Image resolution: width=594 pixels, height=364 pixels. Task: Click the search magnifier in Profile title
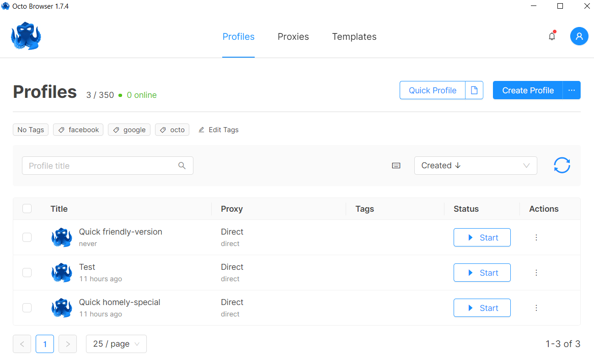tap(182, 166)
